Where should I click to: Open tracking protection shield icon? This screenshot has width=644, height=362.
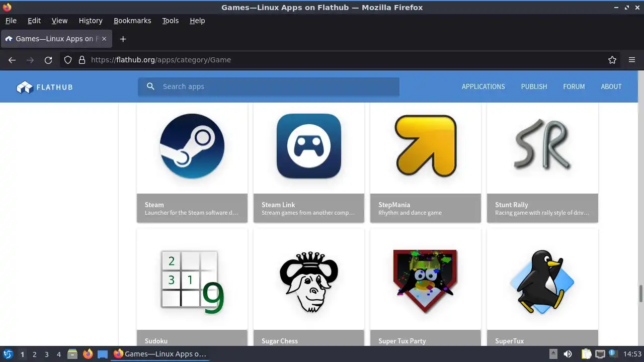(x=68, y=60)
